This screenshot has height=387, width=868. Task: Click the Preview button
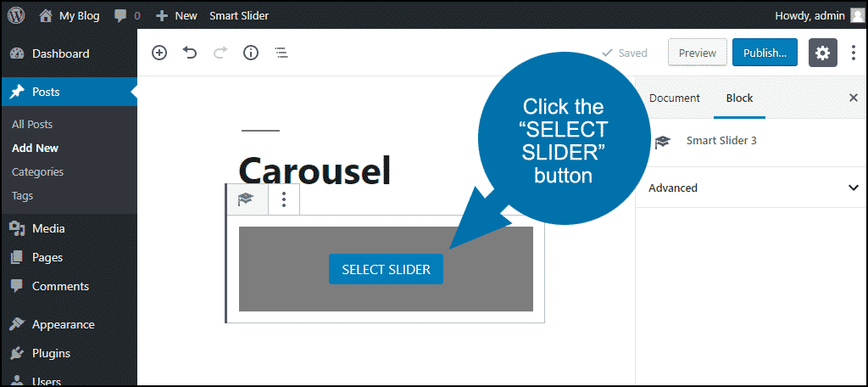click(x=698, y=53)
